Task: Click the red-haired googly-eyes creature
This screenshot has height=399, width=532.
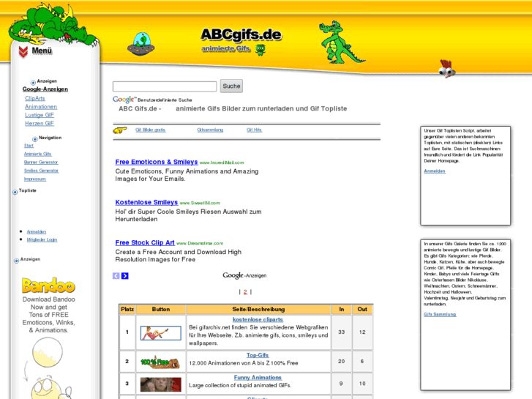Action: pos(447,69)
